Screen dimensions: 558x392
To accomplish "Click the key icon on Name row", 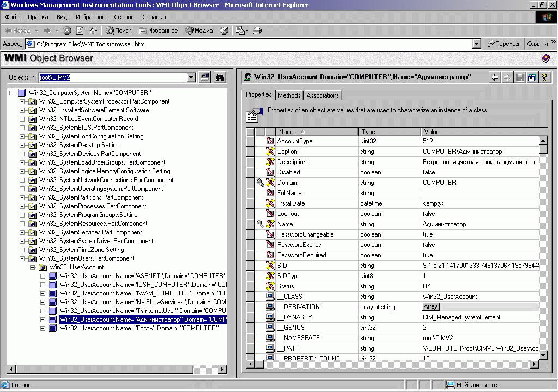I will (260, 224).
